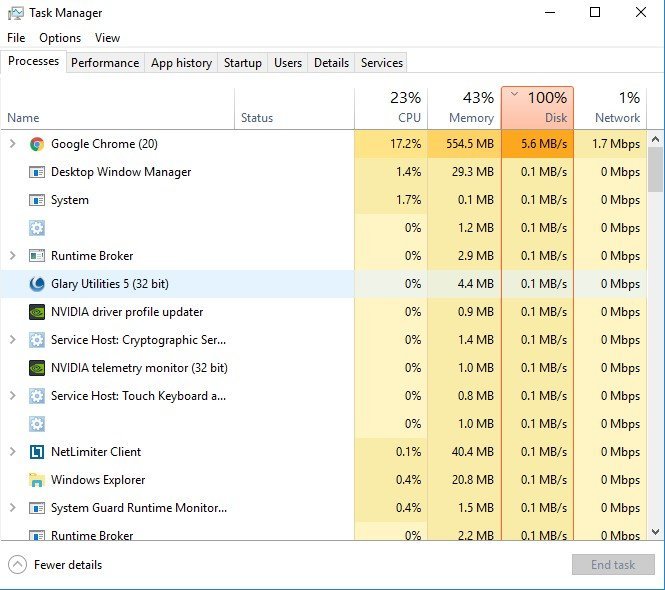The image size is (665, 590).
Task: Click Chrome's 1.7 Mbps network value
Action: point(616,144)
